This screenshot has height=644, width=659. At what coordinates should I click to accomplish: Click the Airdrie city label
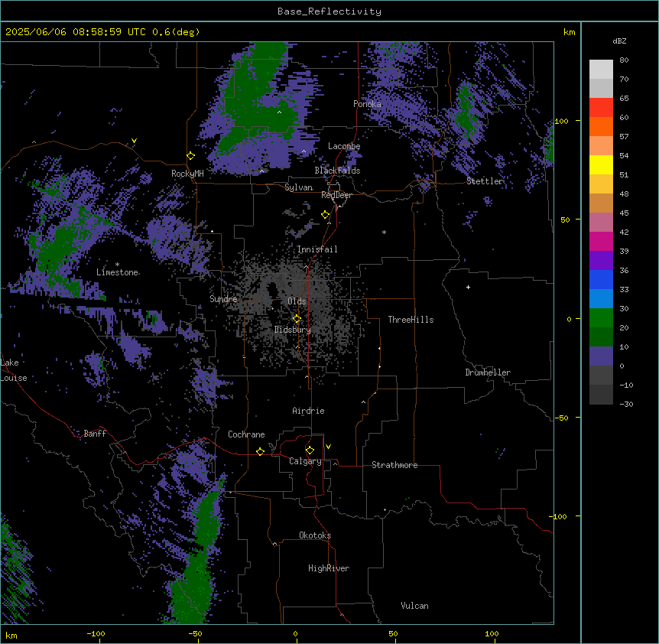(309, 411)
